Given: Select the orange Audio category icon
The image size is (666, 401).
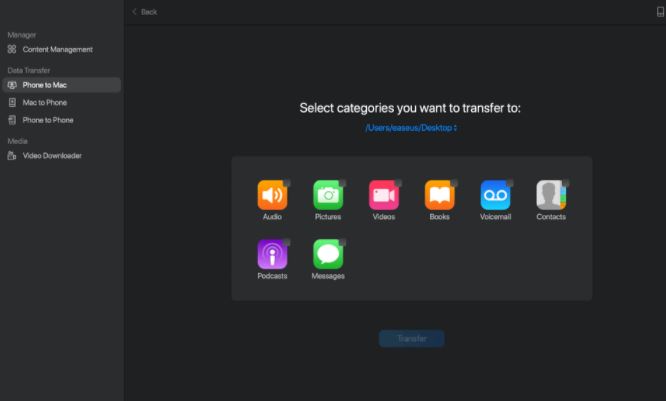Looking at the screenshot, I should [x=271, y=195].
